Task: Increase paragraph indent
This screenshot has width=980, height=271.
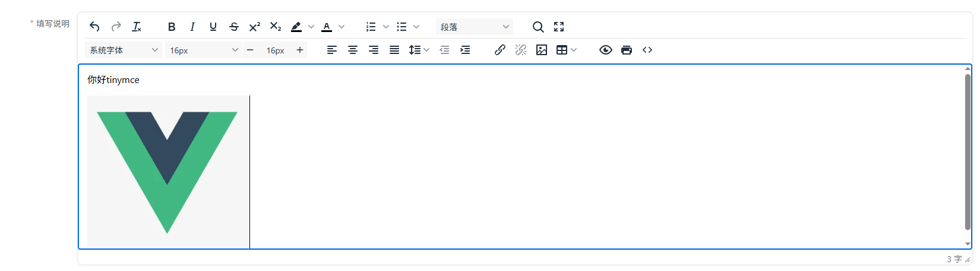Action: point(465,50)
